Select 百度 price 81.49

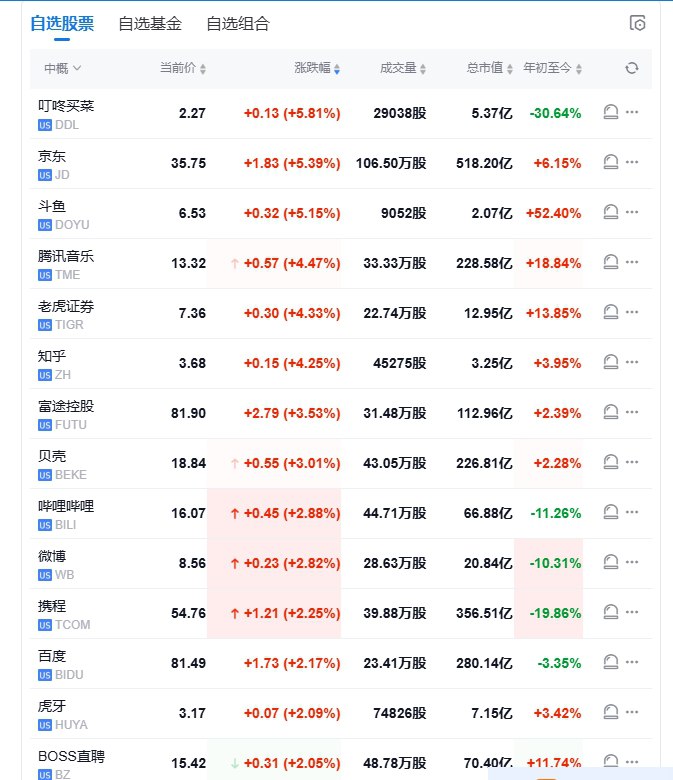tap(188, 664)
